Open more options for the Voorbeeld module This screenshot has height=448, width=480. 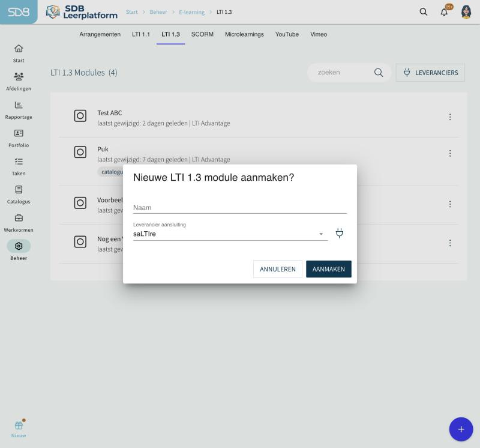tap(450, 204)
